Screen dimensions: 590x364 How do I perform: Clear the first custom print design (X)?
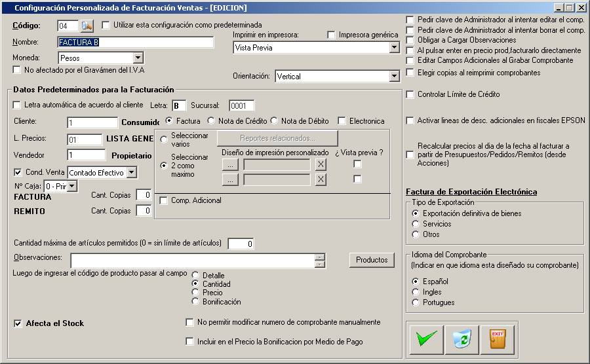point(321,164)
